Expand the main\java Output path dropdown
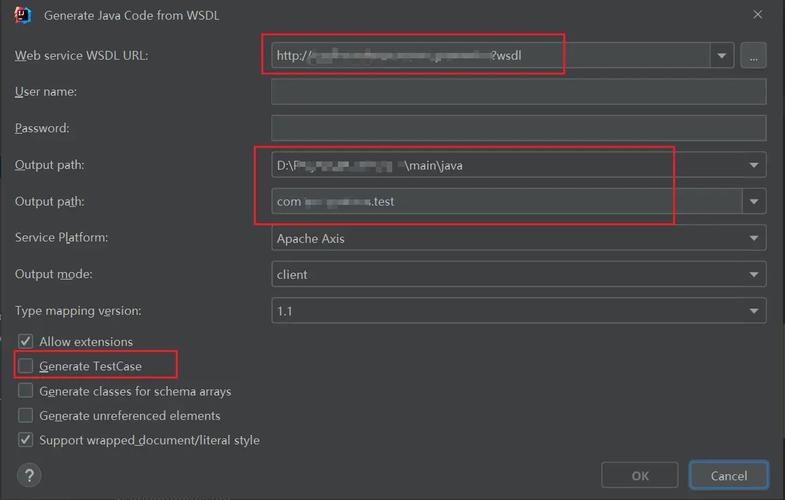Viewport: 785px width, 500px height. click(753, 165)
